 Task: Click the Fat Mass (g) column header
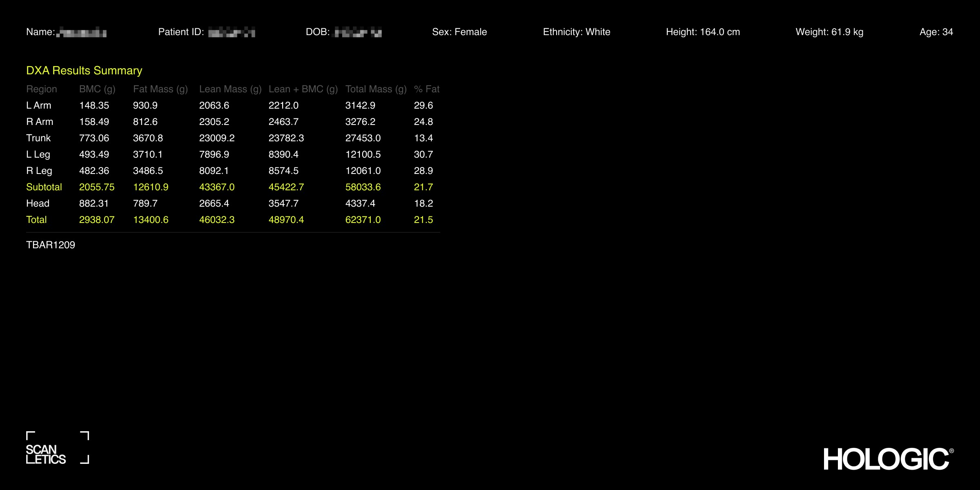pyautogui.click(x=160, y=89)
